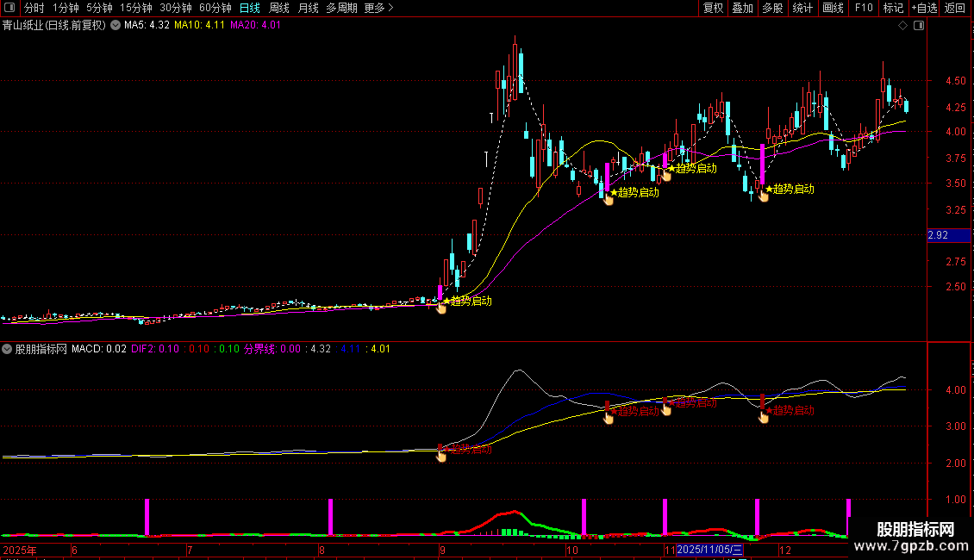Viewport: 974px width, 560px height.
Task: Click the red ★趋势启动 label near 2.40 in indicator panel
Action: click(469, 449)
